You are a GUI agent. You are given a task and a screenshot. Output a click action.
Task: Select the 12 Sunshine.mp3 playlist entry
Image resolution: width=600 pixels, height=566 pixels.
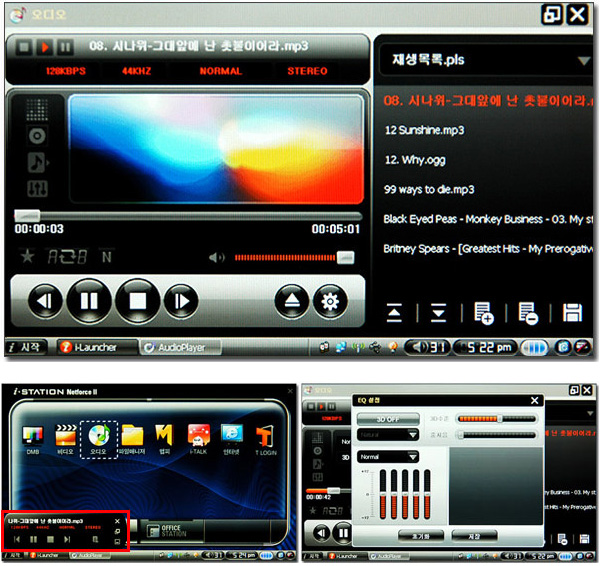[424, 130]
